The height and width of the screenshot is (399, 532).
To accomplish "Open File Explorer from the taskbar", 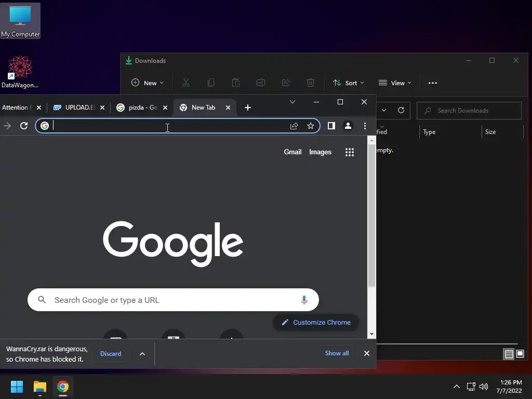I will point(39,387).
